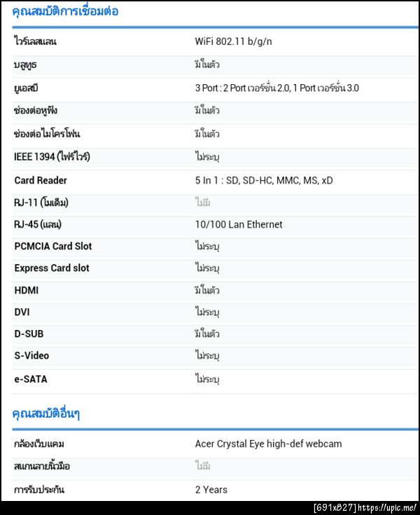Click the IEEE 1394 row label
Image resolution: width=420 pixels, height=515 pixels.
coord(52,157)
